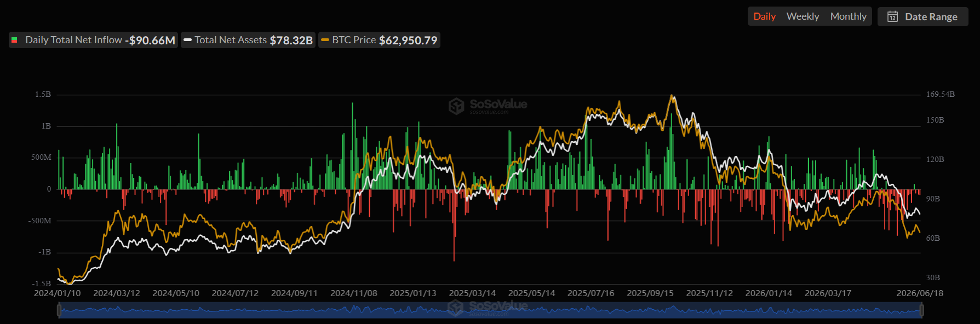Click the 90B right axis label

(933, 199)
